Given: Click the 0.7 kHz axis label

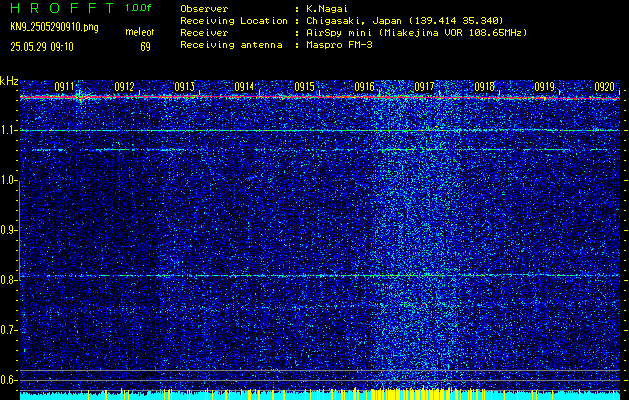Looking at the screenshot, I should 7,330.
